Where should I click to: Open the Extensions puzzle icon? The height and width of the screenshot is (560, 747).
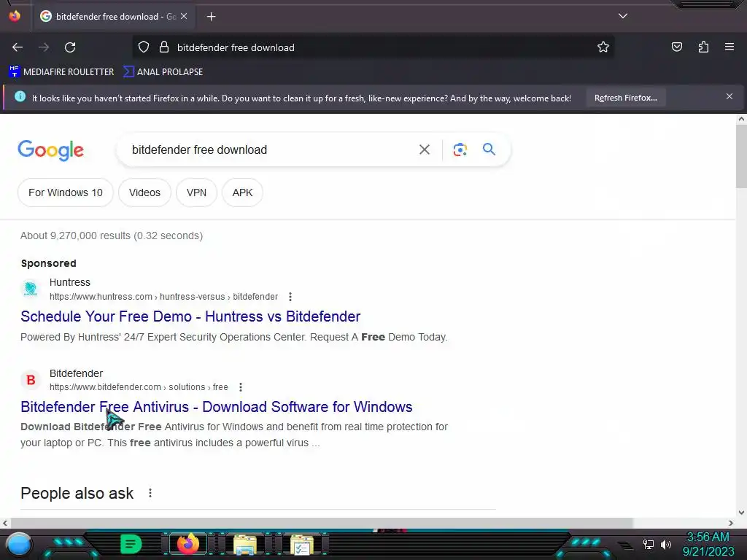coord(703,47)
